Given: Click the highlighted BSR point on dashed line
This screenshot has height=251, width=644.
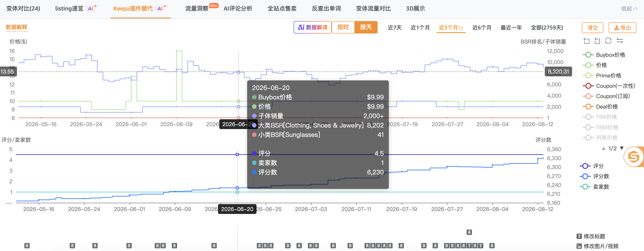Looking at the screenshot, I should [238, 72].
